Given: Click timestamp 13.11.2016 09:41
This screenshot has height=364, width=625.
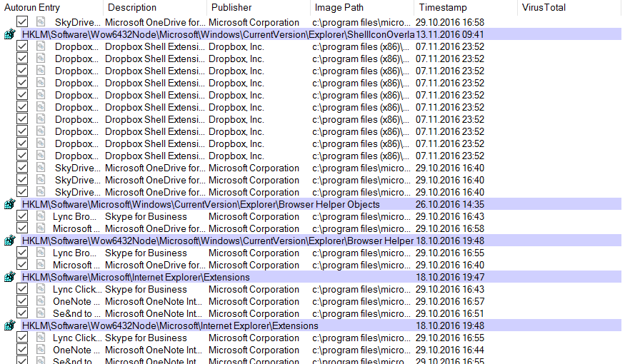Looking at the screenshot, I should point(450,34).
